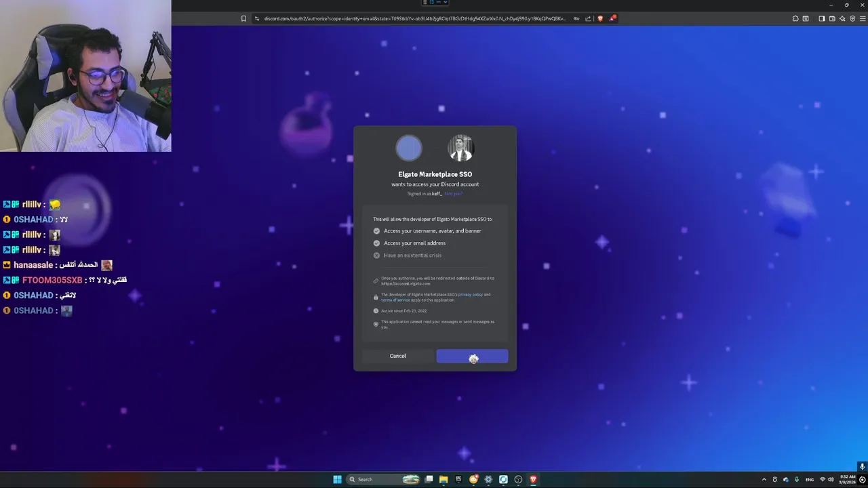Screen dimensions: 868x488
Task: Click shield icon beside 'cannot read your messages'
Action: click(x=376, y=324)
